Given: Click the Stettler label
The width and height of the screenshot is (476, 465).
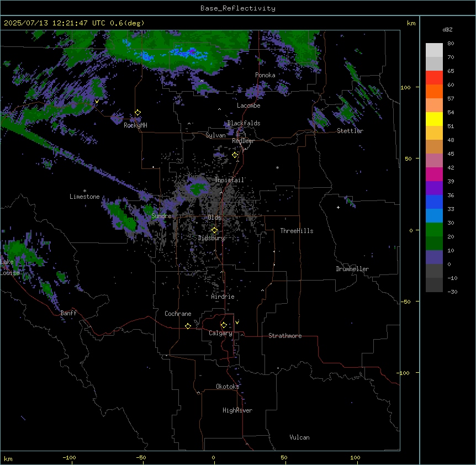Looking at the screenshot, I should tap(350, 131).
